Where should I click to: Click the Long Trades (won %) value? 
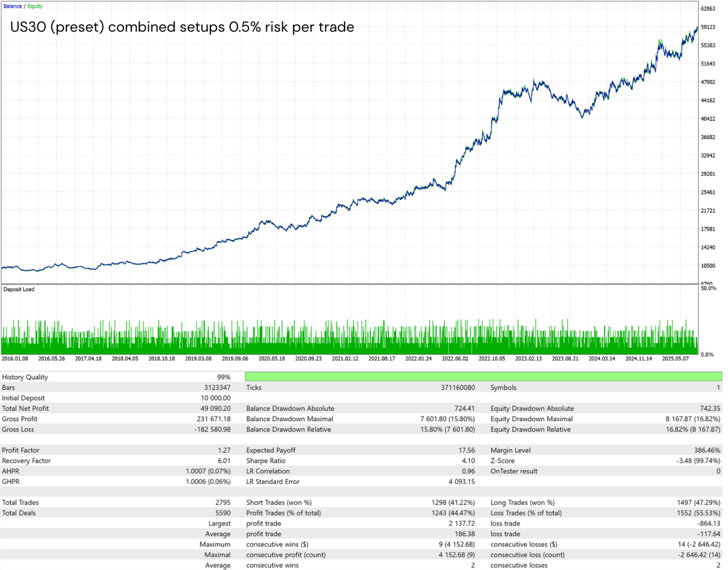(698, 502)
